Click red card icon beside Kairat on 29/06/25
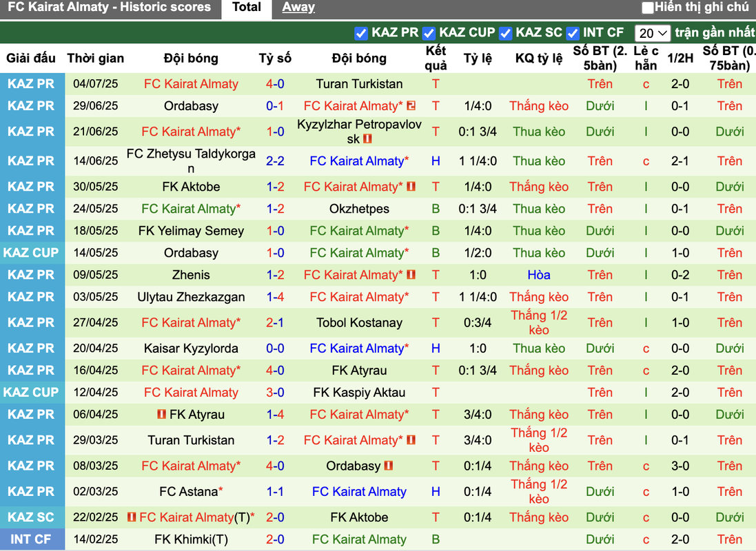 [411, 105]
